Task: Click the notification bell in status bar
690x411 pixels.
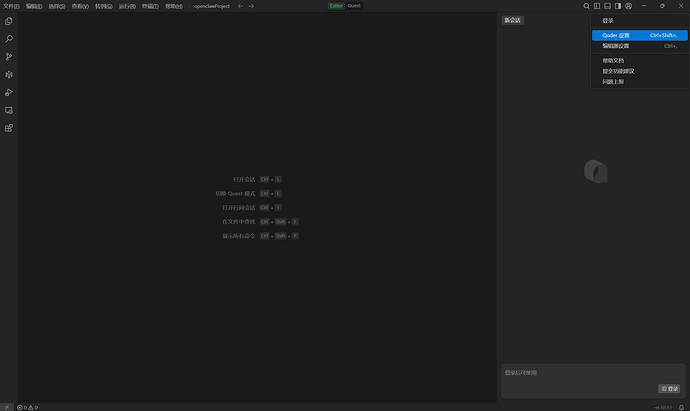Action: 681,407
